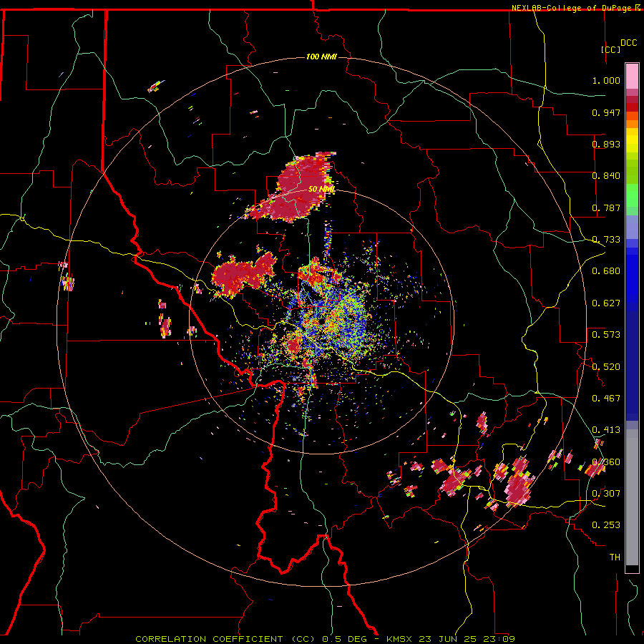Click the 0.627 color scale value
The image size is (644, 644).
[606, 303]
